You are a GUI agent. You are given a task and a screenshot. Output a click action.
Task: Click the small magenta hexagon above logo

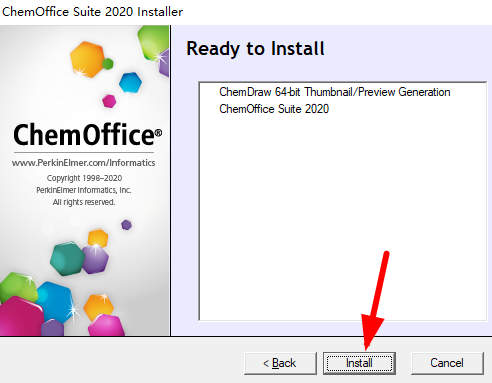(x=109, y=101)
